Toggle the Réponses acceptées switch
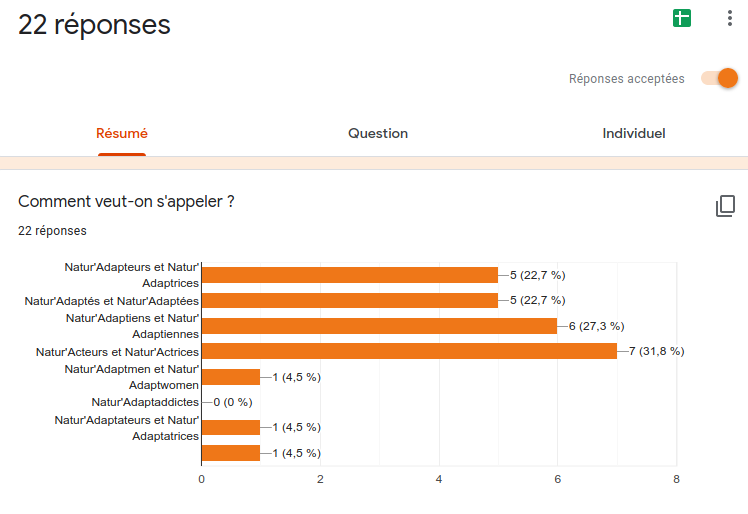 click(x=719, y=78)
